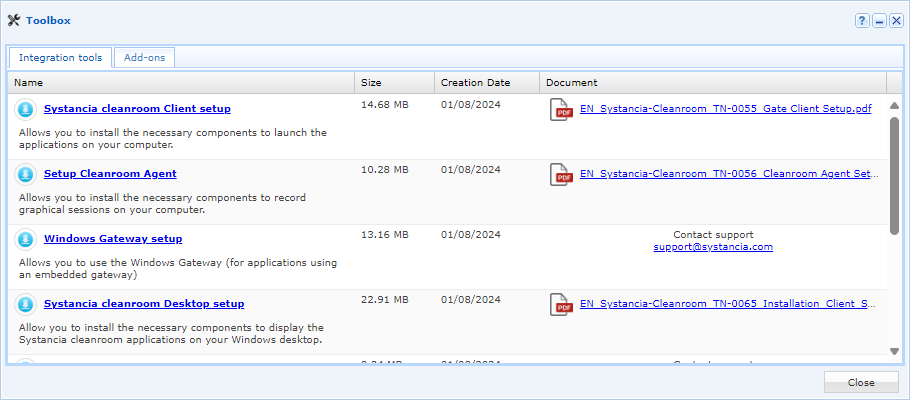The width and height of the screenshot is (910, 400).
Task: Click scrollbar up arrow in tools list
Action: click(894, 101)
